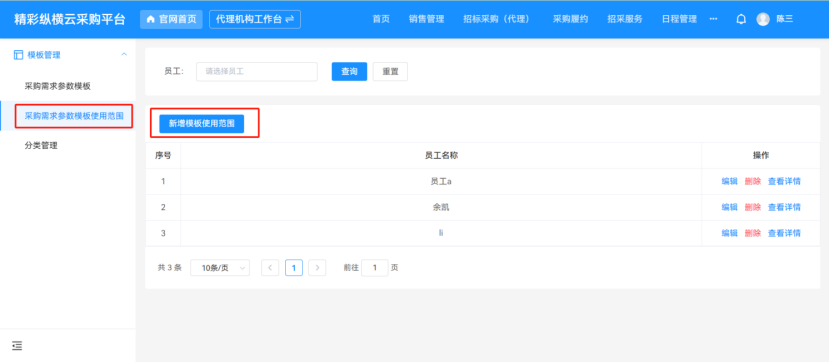The height and width of the screenshot is (362, 829).
Task: Click 编辑 for 员工a
Action: pyautogui.click(x=730, y=181)
